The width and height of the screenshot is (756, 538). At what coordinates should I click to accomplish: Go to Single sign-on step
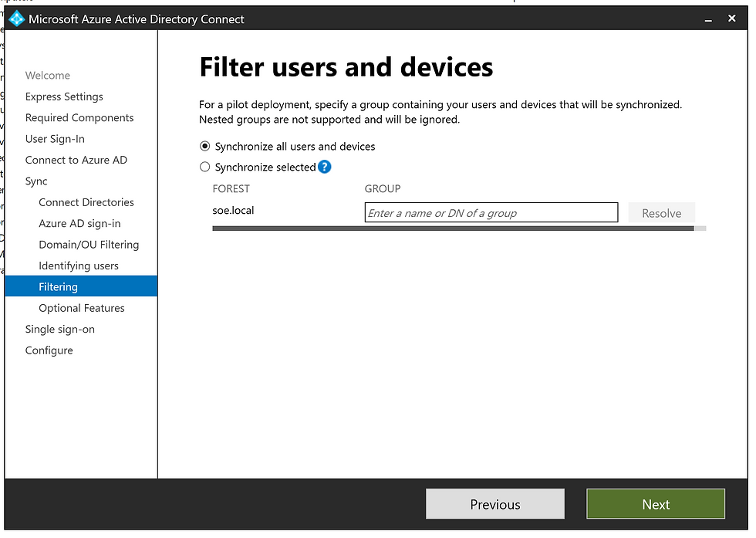pyautogui.click(x=60, y=329)
